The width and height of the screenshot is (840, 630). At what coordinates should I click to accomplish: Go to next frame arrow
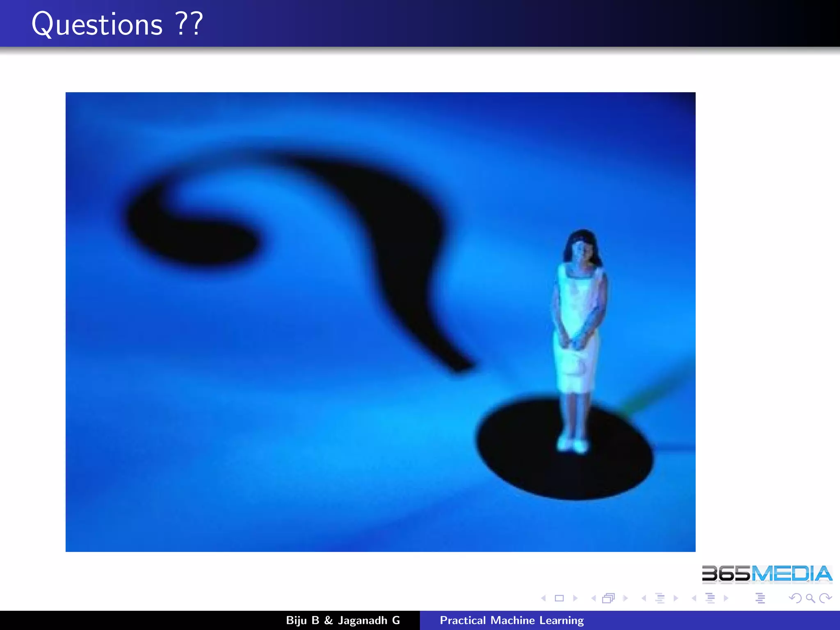[625, 598]
